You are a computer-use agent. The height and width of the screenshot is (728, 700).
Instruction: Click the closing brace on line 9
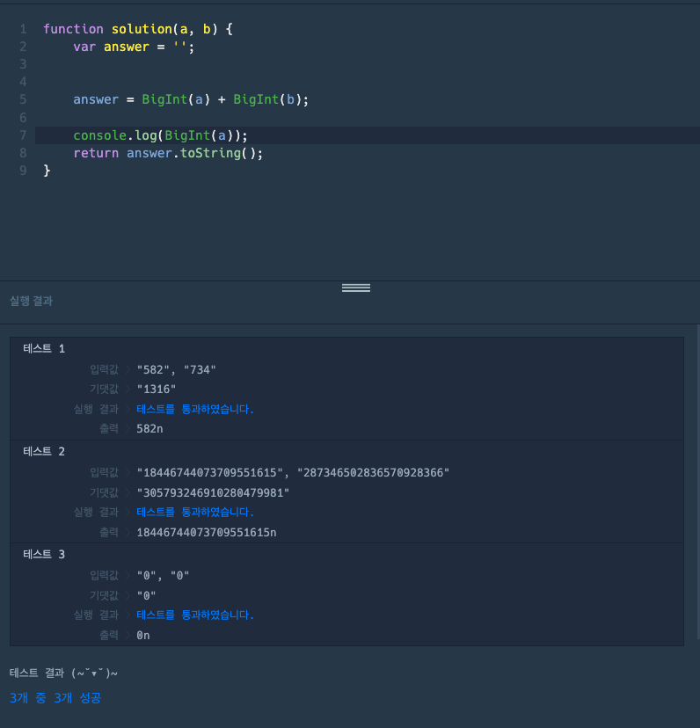click(47, 171)
